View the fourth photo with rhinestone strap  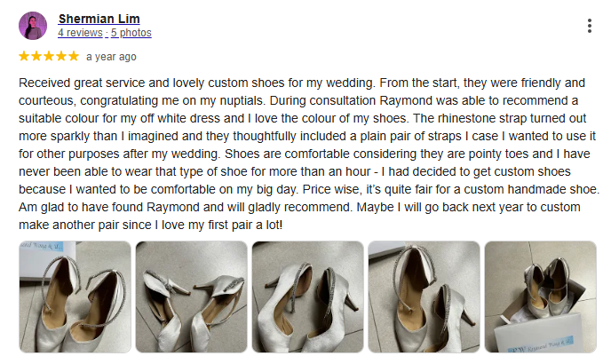424,297
